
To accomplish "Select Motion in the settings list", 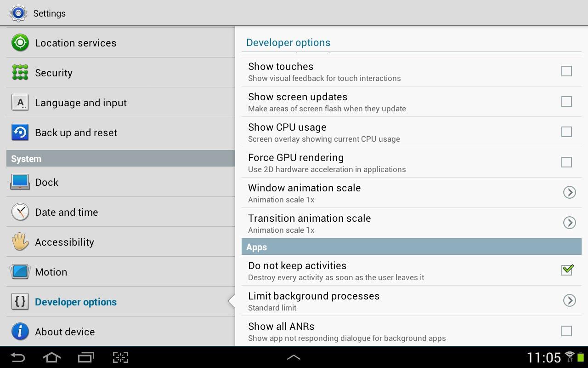I will click(x=51, y=272).
